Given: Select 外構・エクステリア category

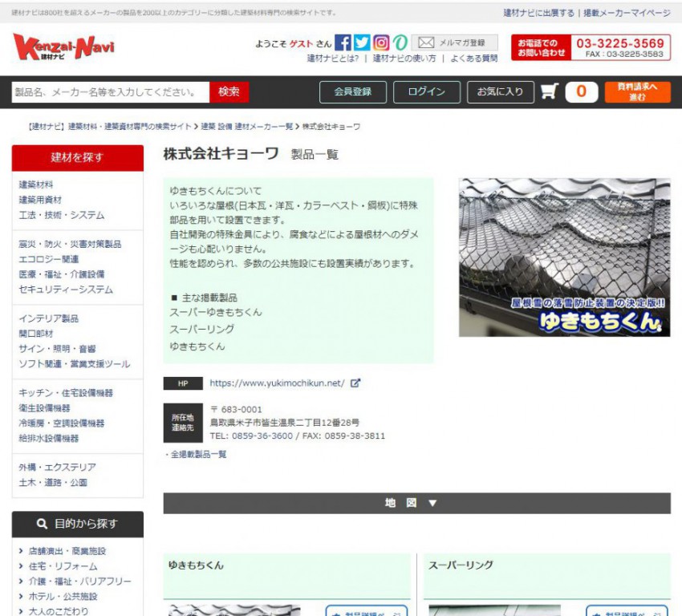Looking at the screenshot, I should (57, 467).
